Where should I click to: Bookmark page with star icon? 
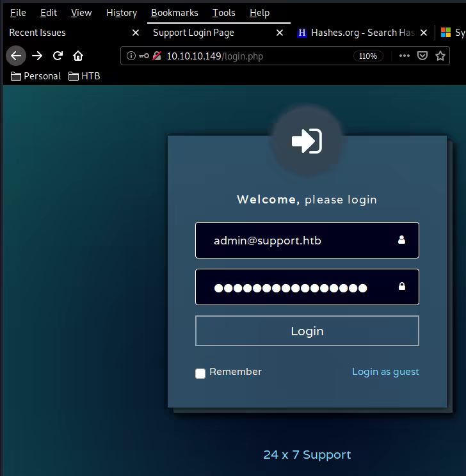click(440, 56)
